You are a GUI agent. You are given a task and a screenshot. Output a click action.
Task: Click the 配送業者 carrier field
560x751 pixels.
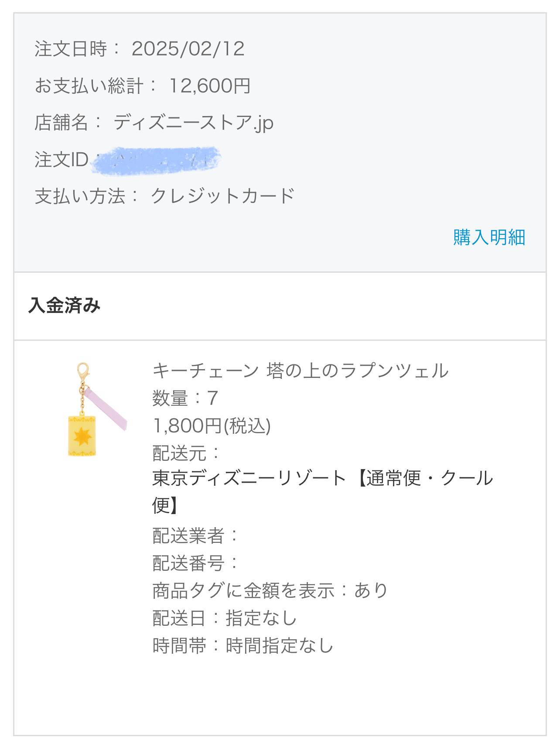(x=195, y=536)
